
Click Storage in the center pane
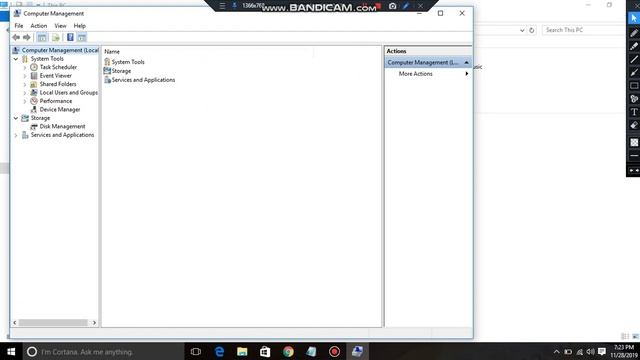[x=121, y=71]
